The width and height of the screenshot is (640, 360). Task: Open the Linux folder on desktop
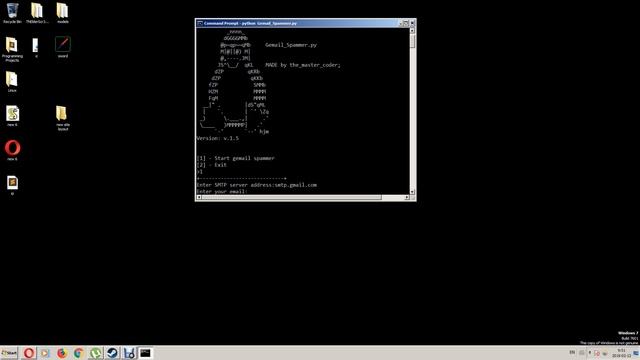pos(12,81)
